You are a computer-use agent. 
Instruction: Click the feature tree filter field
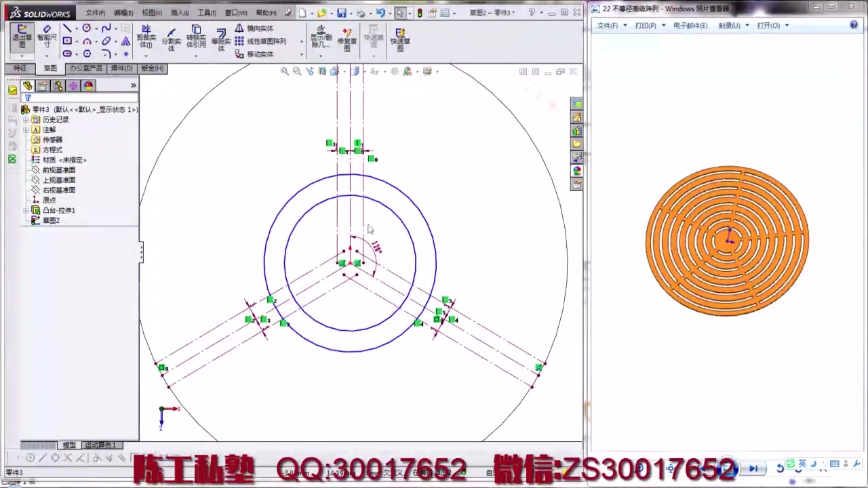[79, 98]
